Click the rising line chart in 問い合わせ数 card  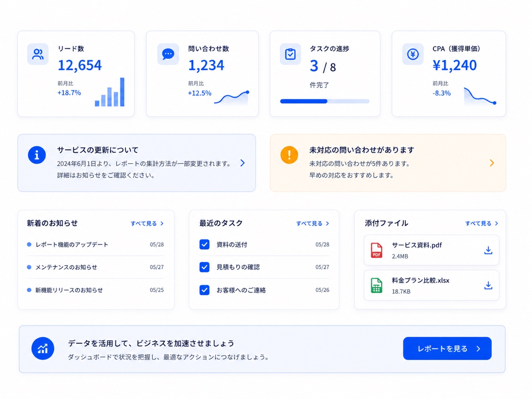(231, 98)
